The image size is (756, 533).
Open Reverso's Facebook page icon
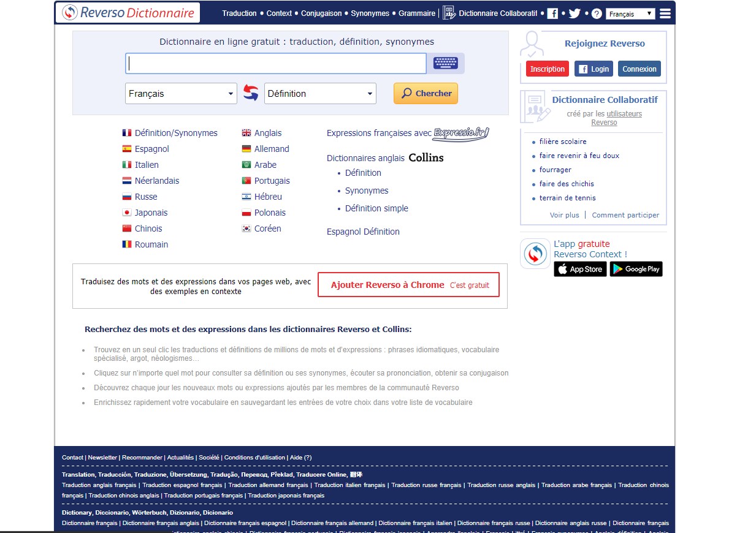552,13
